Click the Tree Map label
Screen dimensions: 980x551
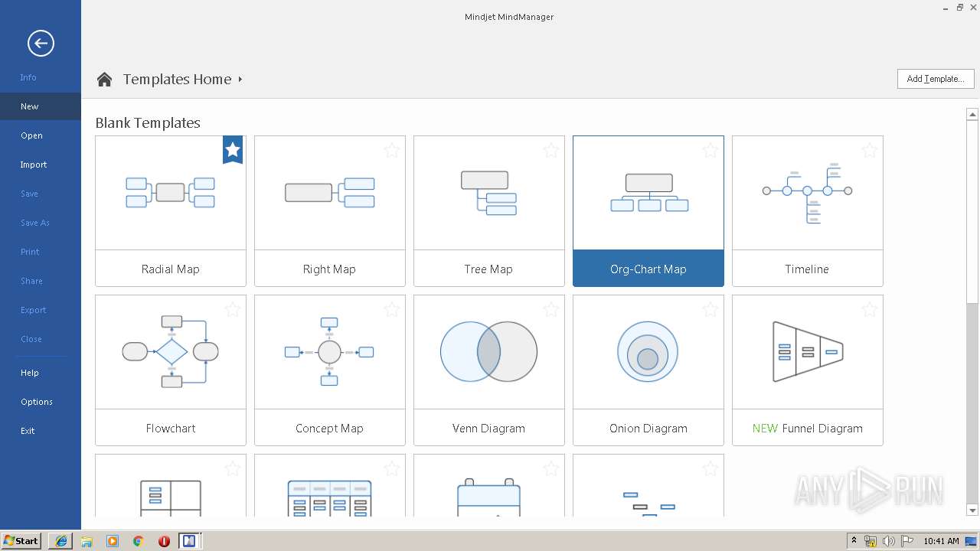488,269
